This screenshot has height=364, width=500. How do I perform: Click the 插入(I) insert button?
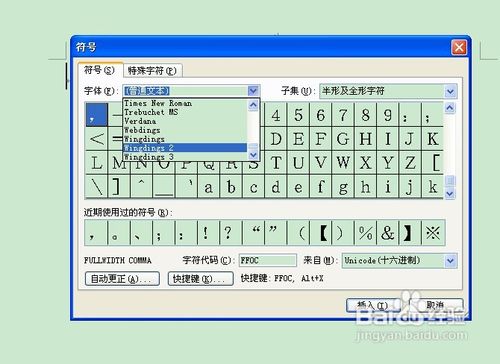(x=373, y=305)
